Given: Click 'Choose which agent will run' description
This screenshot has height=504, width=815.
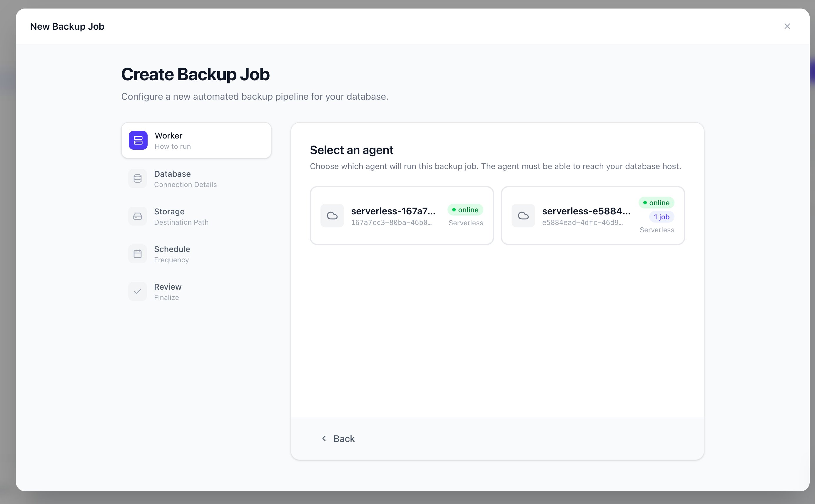Looking at the screenshot, I should [495, 166].
